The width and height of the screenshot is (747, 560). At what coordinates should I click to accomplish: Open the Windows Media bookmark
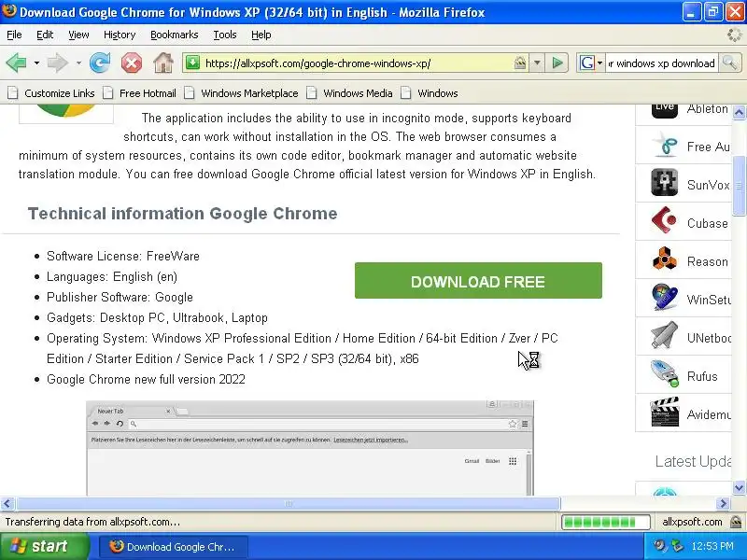(349, 93)
